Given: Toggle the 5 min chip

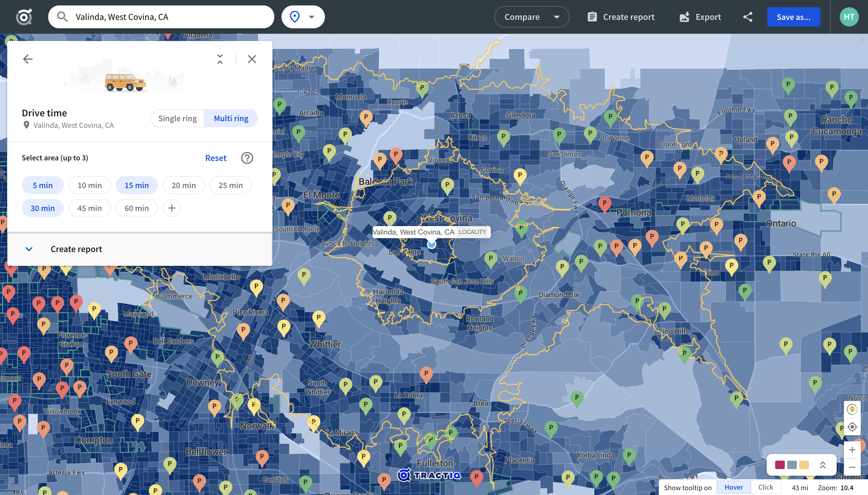Looking at the screenshot, I should [x=43, y=185].
